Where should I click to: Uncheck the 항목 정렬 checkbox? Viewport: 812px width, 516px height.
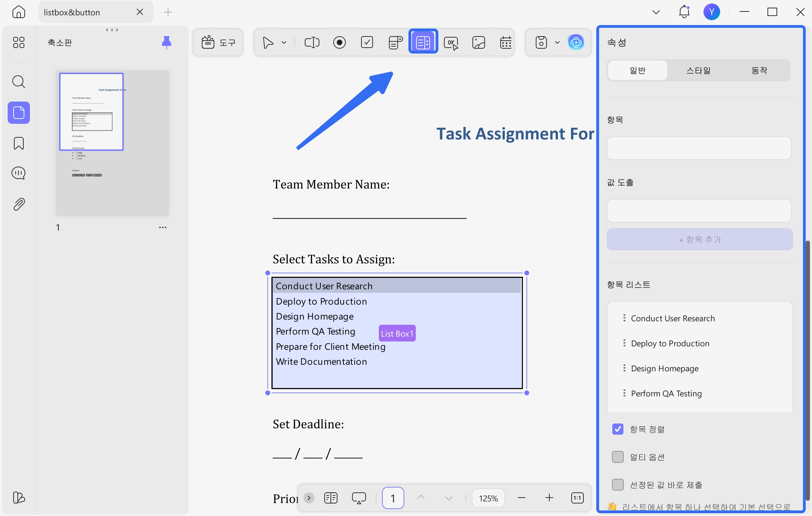pos(618,429)
